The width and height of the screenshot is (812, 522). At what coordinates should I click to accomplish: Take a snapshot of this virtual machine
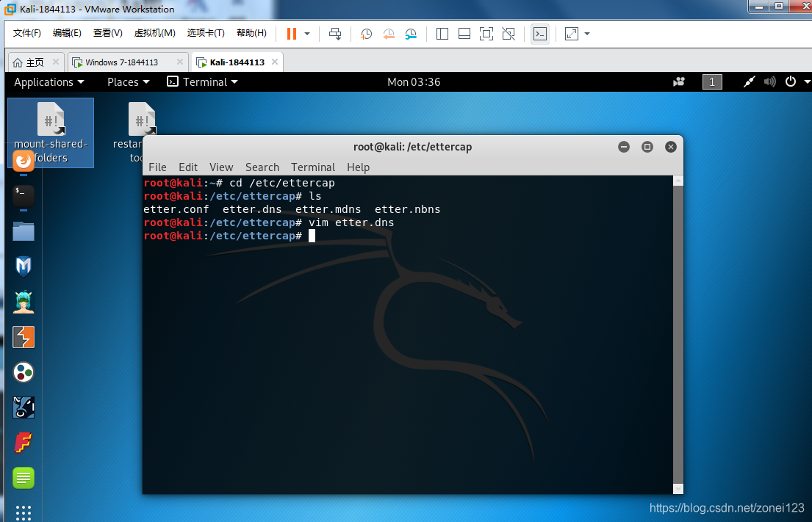point(366,34)
